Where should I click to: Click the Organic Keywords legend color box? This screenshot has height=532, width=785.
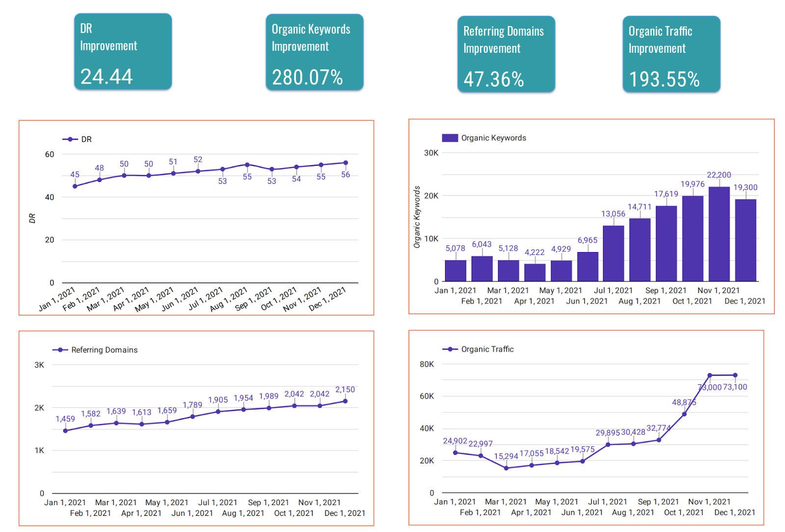coord(450,138)
